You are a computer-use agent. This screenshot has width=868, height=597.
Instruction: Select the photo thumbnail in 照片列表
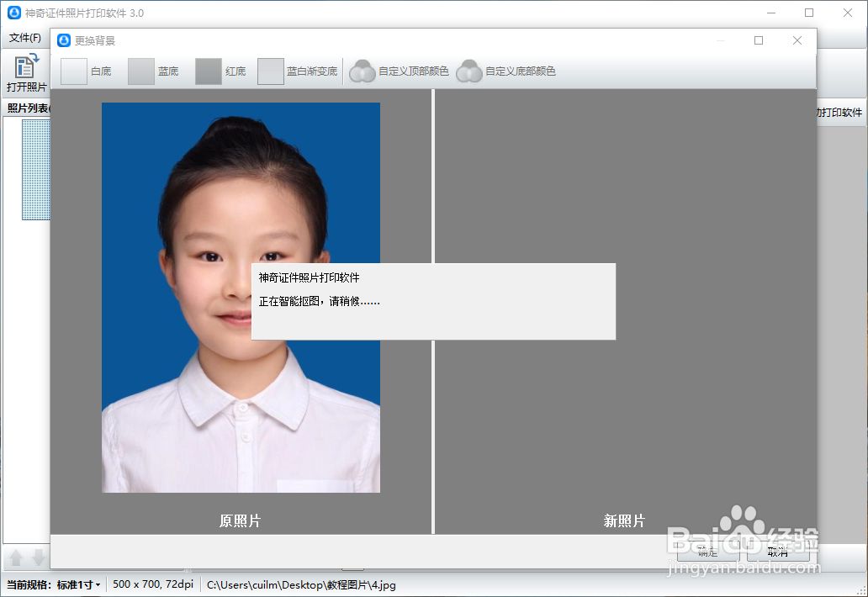point(36,170)
